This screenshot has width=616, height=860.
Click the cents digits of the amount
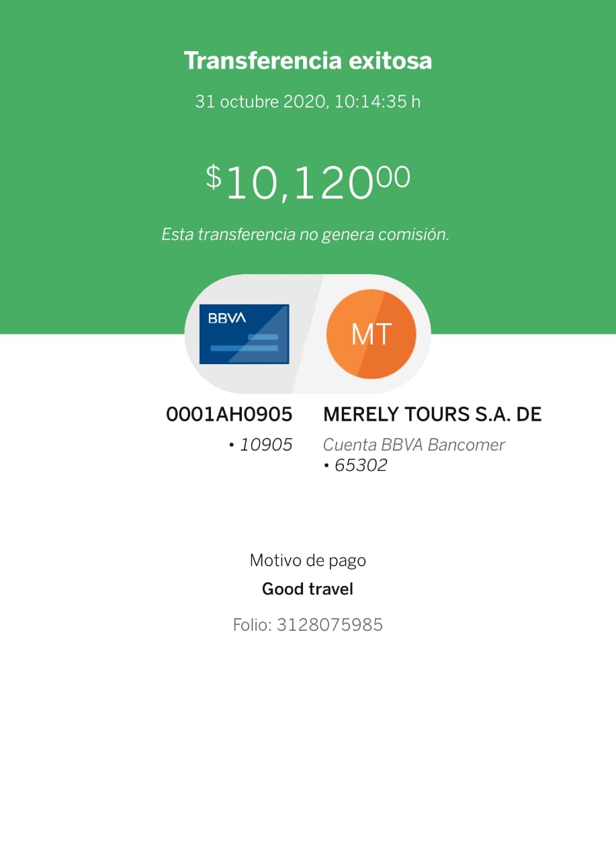393,177
